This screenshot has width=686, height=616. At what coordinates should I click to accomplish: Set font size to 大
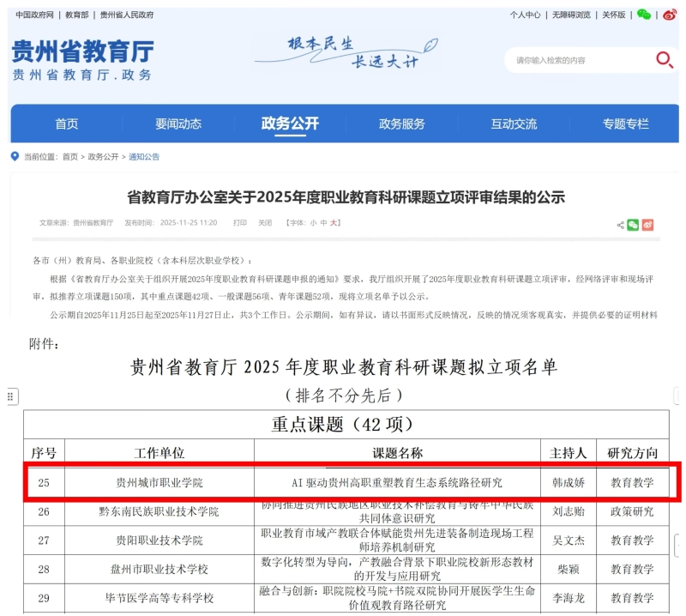[x=334, y=223]
